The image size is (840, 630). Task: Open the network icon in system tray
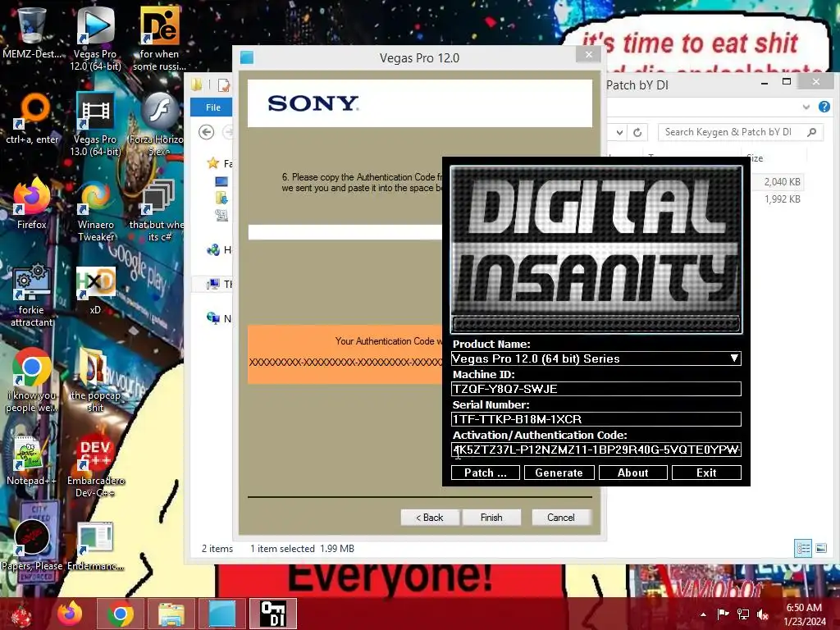coord(742,614)
